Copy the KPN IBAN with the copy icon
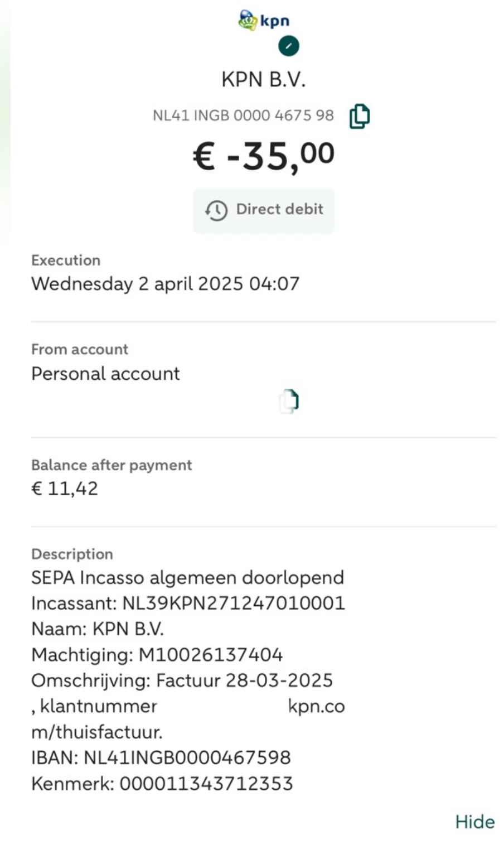The width and height of the screenshot is (504, 845). pos(359,116)
